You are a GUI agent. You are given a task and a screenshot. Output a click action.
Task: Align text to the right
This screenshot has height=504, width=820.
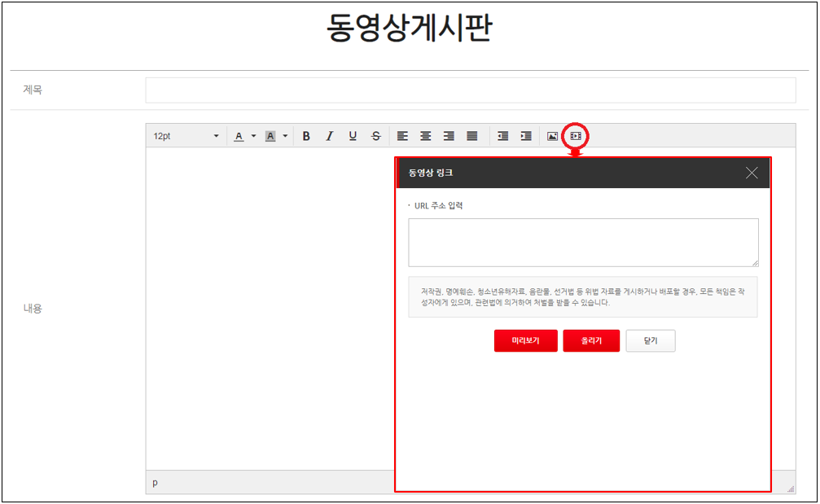pyautogui.click(x=449, y=136)
